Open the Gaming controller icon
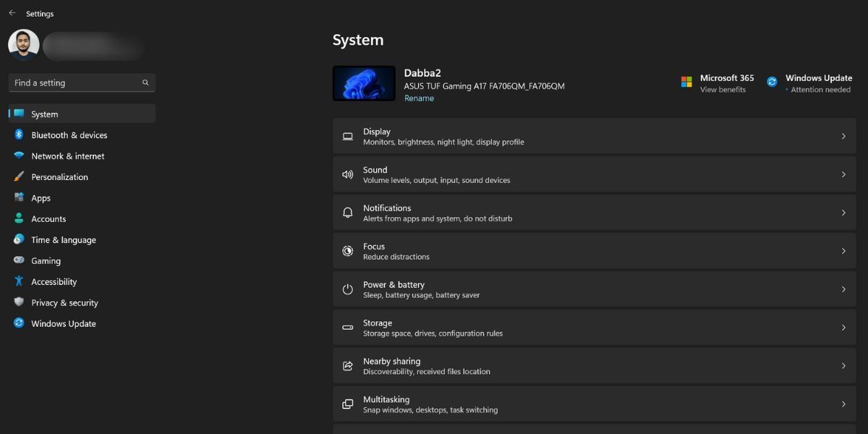The width and height of the screenshot is (868, 434). [x=19, y=260]
